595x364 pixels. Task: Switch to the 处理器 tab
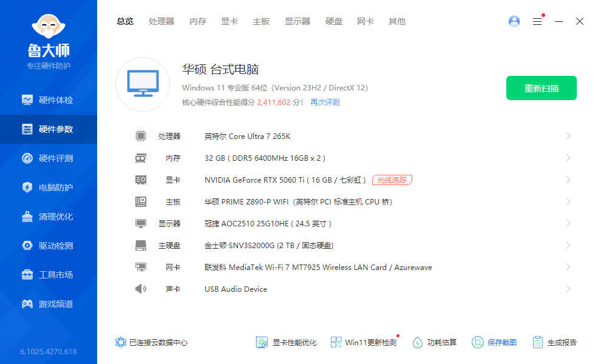click(x=161, y=21)
